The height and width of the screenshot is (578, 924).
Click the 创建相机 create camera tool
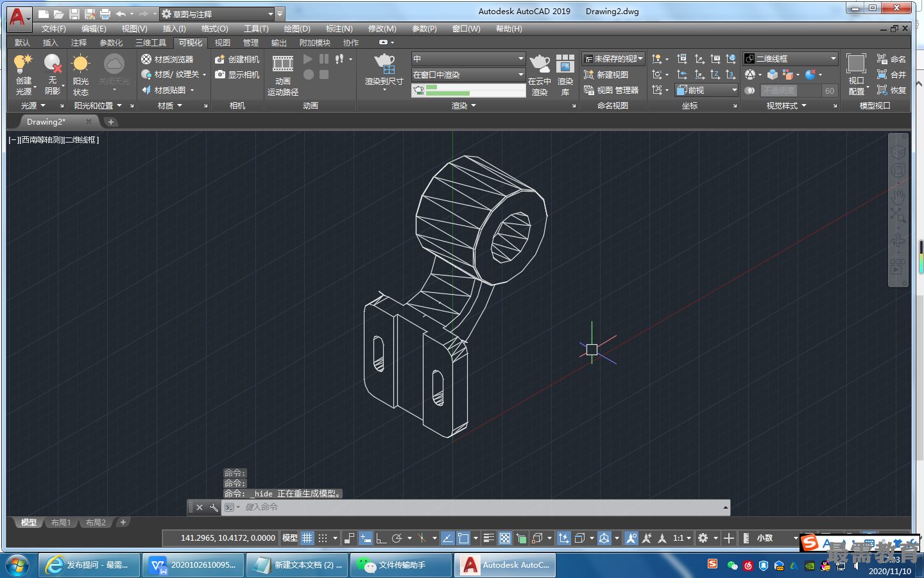tap(237, 59)
